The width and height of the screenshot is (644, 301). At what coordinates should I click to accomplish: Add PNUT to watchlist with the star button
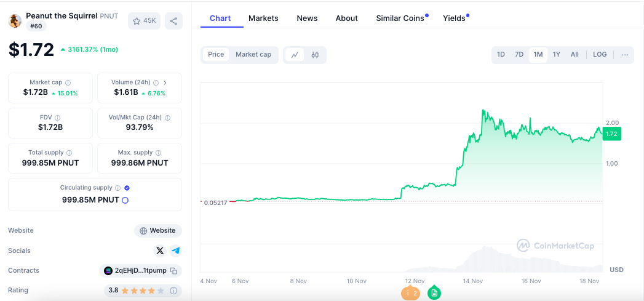144,21
